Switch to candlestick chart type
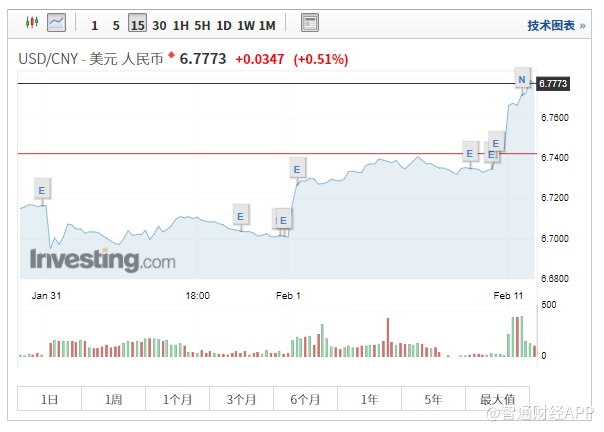 (31, 21)
